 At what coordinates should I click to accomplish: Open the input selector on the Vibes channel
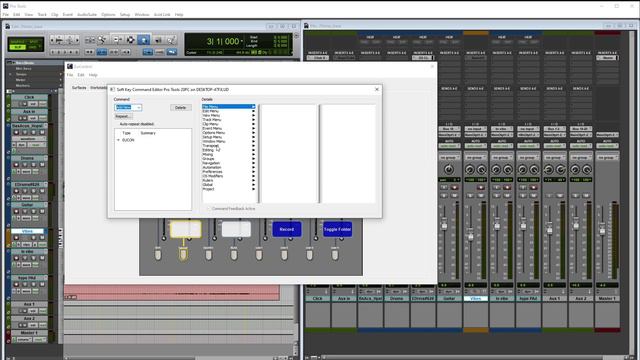(475, 129)
